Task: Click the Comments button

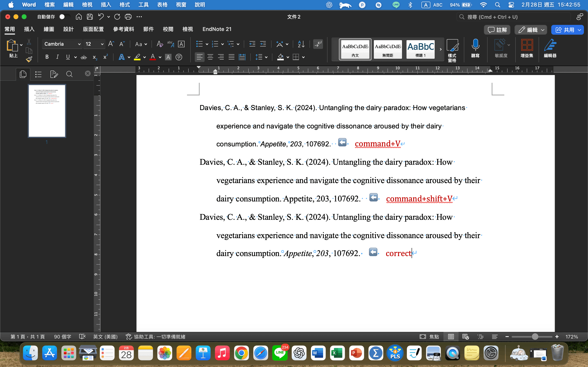Action: point(497,30)
